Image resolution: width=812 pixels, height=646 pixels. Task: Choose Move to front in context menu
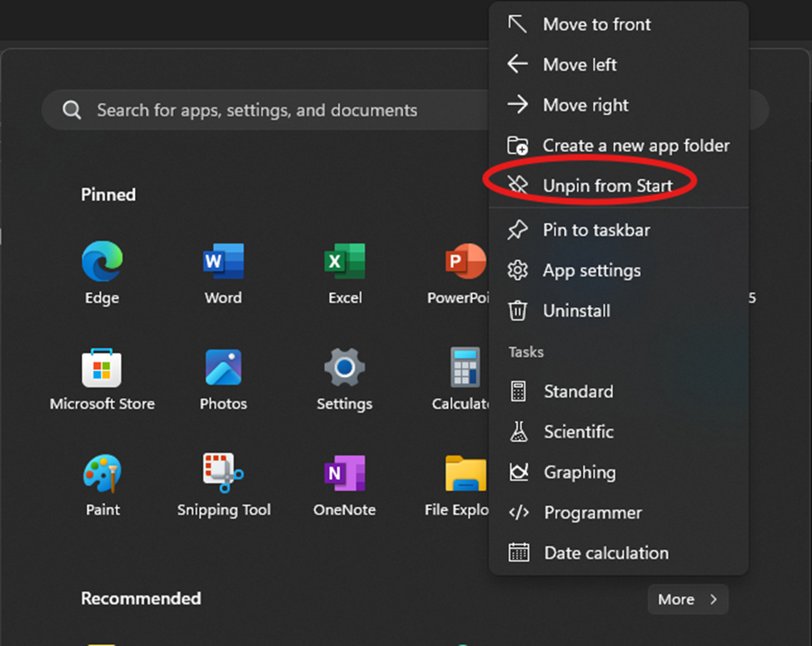(x=619, y=24)
